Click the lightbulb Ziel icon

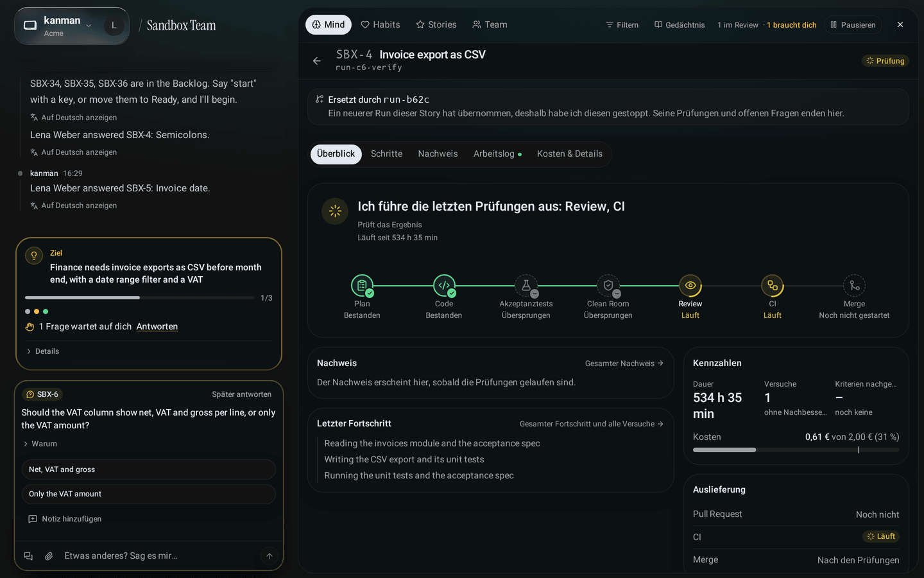click(x=33, y=256)
